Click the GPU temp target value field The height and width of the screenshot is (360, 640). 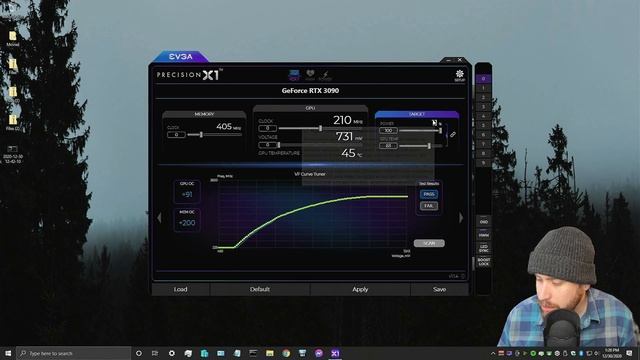point(388,146)
